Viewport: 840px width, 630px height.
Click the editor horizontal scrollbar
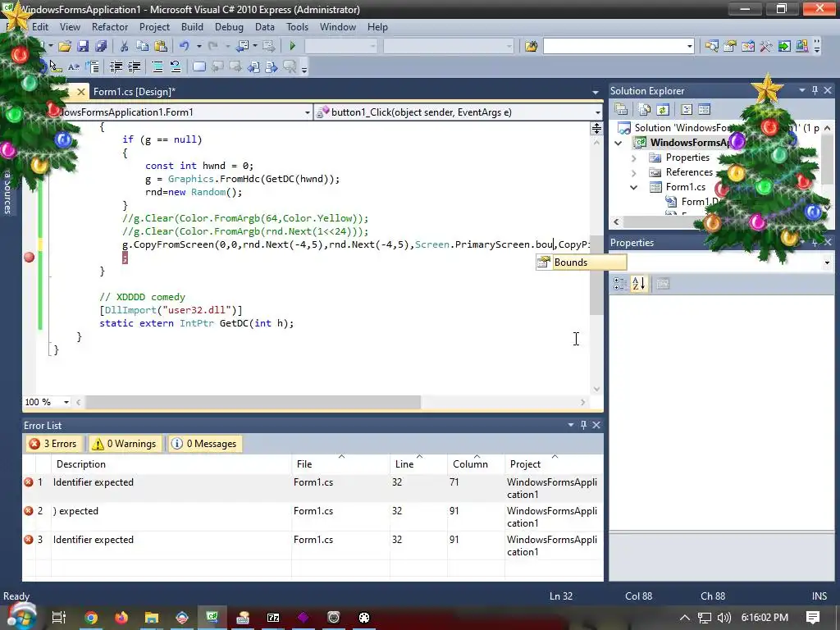pyautogui.click(x=253, y=402)
